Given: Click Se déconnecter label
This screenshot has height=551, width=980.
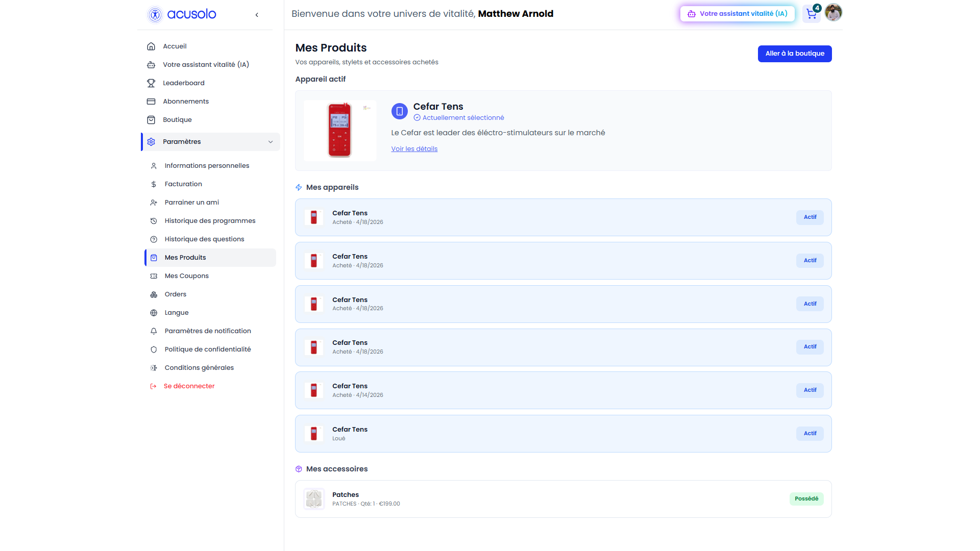Looking at the screenshot, I should 189,386.
